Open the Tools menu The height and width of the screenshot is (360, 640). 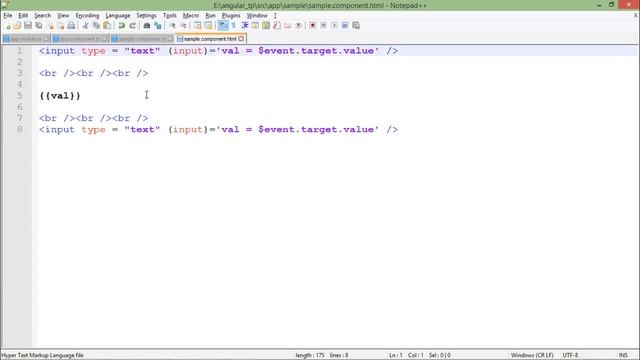point(169,16)
